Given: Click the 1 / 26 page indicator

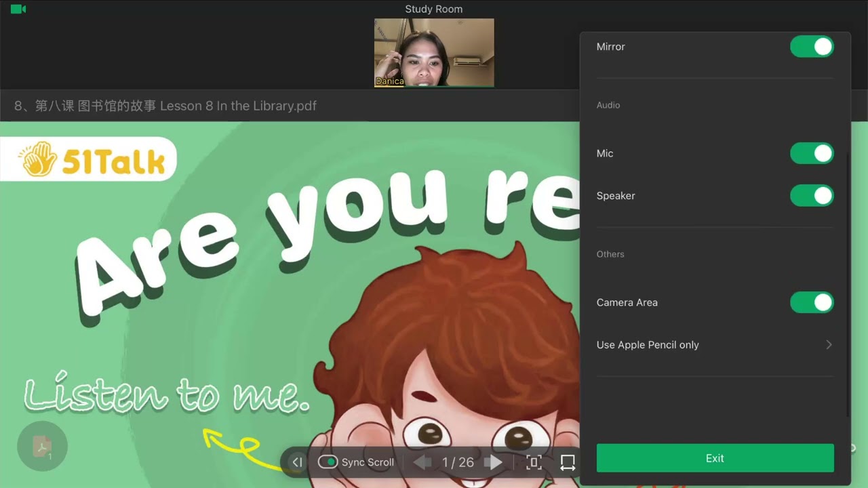Looking at the screenshot, I should [458, 462].
